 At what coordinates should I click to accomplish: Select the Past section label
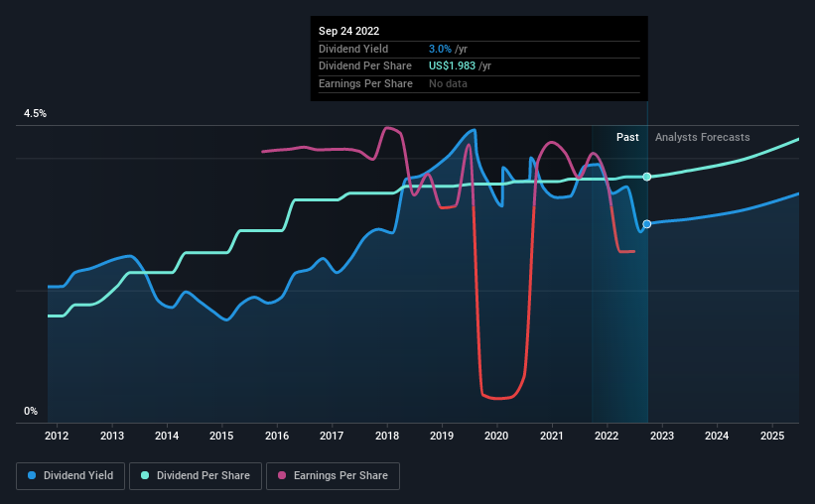point(627,137)
